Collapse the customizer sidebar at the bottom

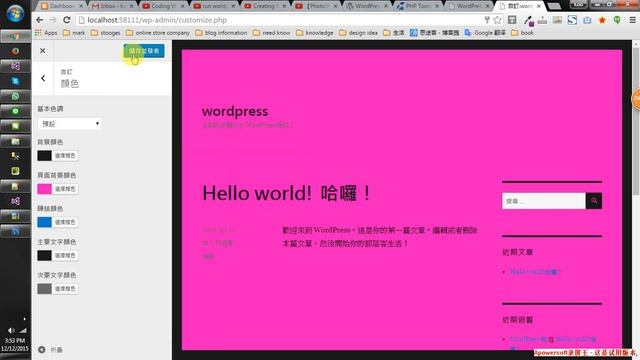50,350
